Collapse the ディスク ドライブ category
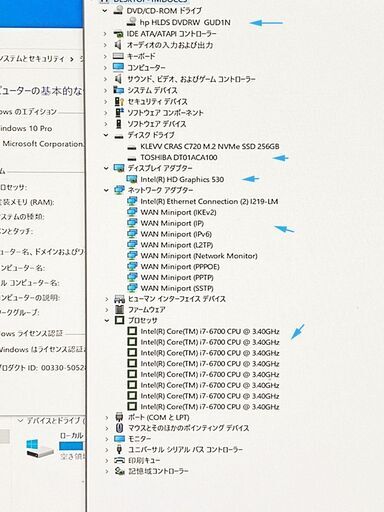 [x=106, y=135]
